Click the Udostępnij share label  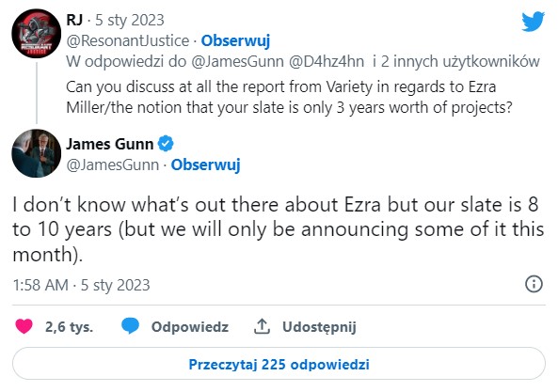coord(319,326)
